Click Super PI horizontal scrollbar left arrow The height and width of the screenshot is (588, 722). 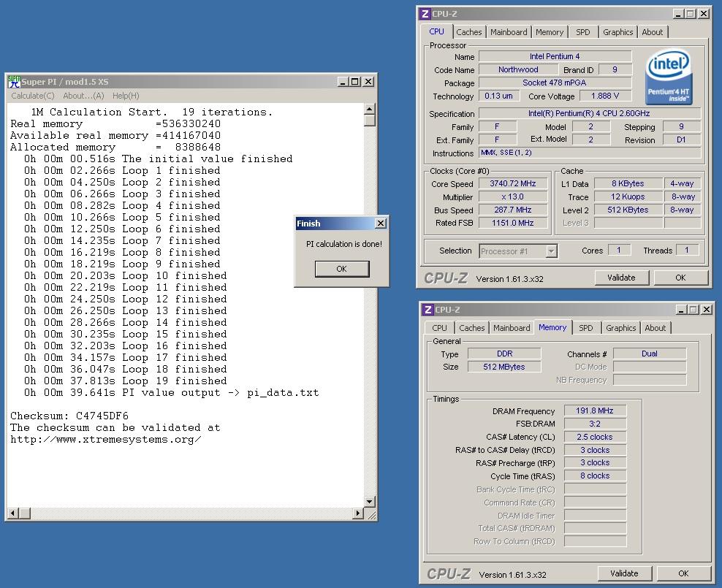13,513
